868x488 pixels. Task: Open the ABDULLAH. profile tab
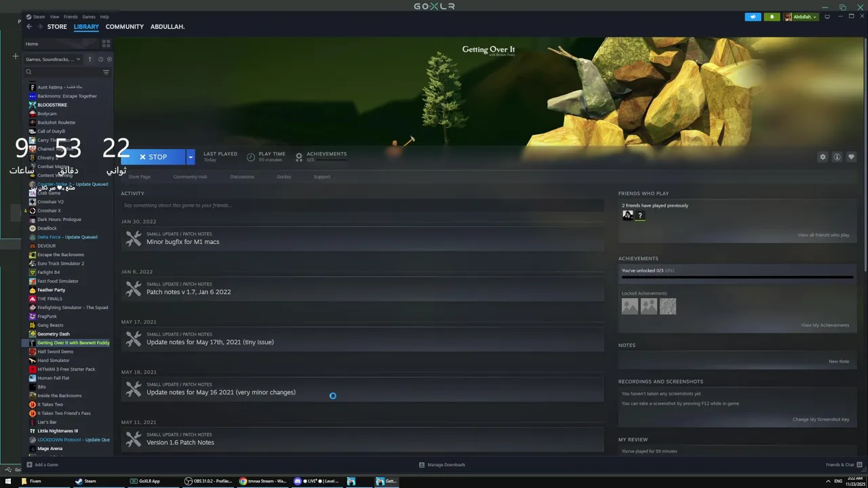point(167,26)
